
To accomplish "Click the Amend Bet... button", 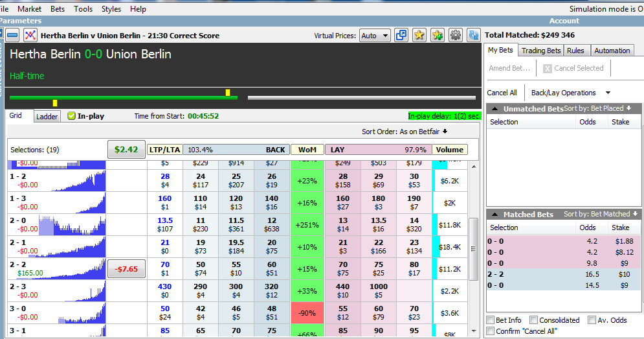I will coord(509,68).
